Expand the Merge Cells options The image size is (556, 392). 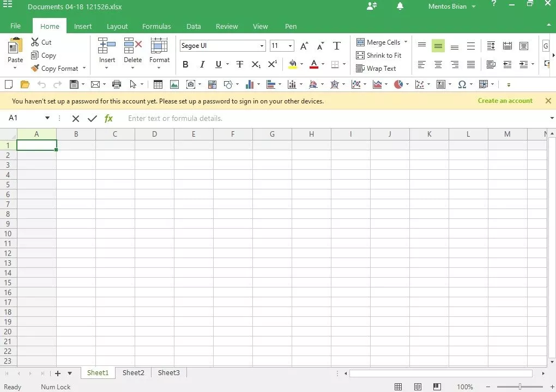point(406,42)
